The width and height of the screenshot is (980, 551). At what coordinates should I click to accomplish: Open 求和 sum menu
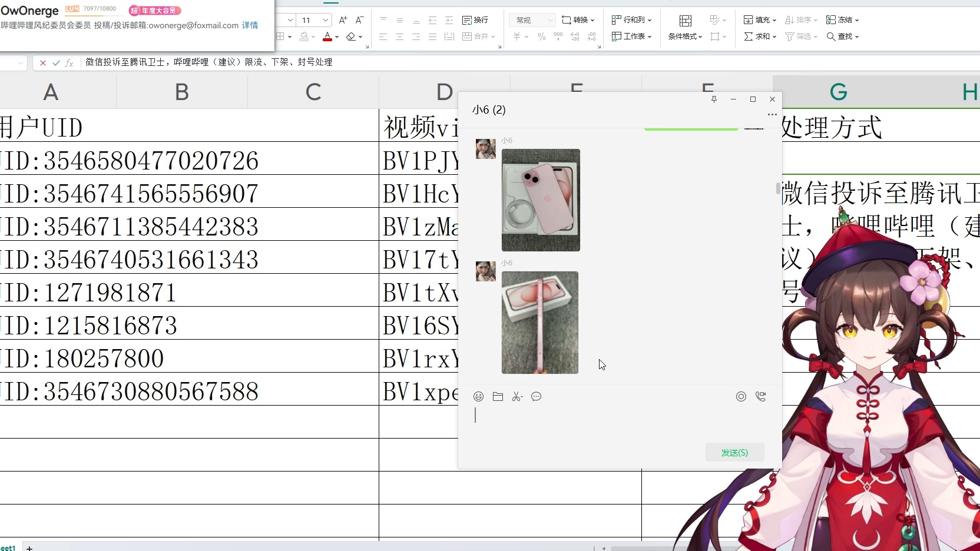760,36
